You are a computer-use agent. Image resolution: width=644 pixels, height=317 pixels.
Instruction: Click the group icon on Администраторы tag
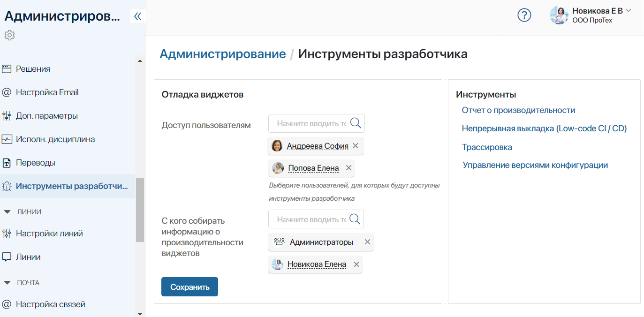coord(279,242)
